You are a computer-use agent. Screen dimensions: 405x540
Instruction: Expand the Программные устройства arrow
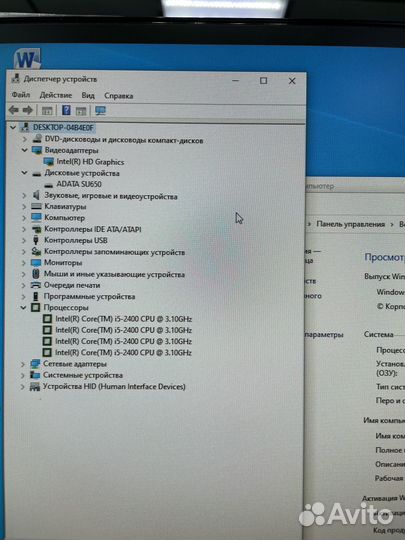click(x=24, y=297)
